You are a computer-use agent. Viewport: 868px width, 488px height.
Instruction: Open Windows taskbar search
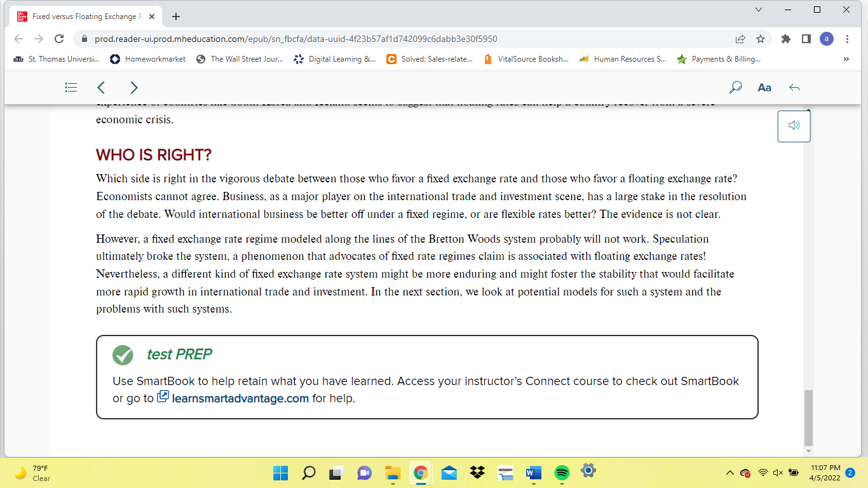click(x=309, y=473)
